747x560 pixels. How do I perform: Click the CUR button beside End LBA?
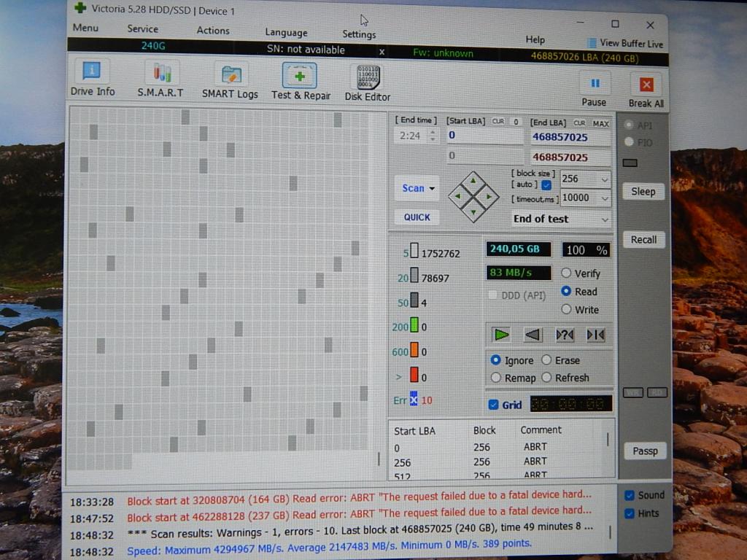579,122
